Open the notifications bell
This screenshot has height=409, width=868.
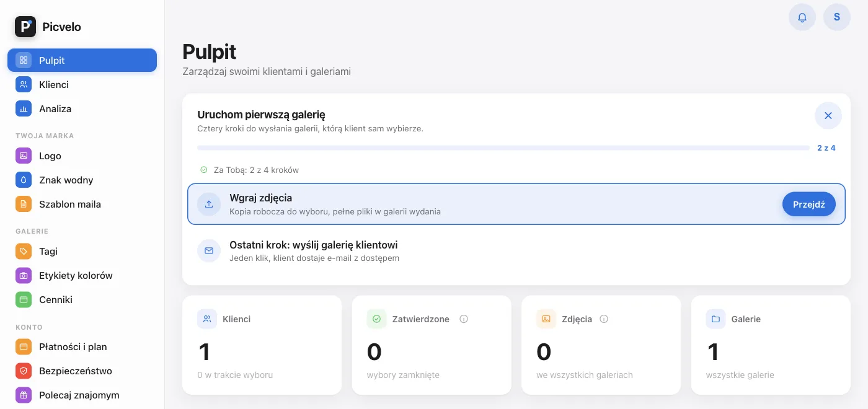coord(802,17)
